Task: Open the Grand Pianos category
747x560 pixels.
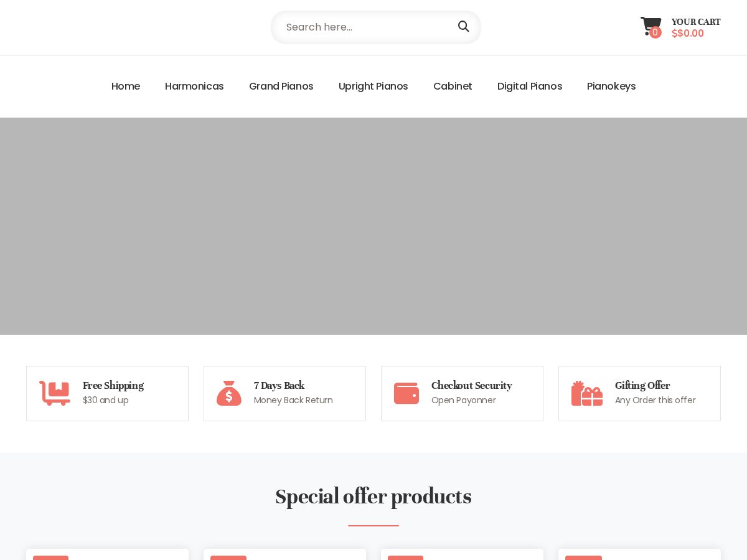Action: tap(281, 86)
